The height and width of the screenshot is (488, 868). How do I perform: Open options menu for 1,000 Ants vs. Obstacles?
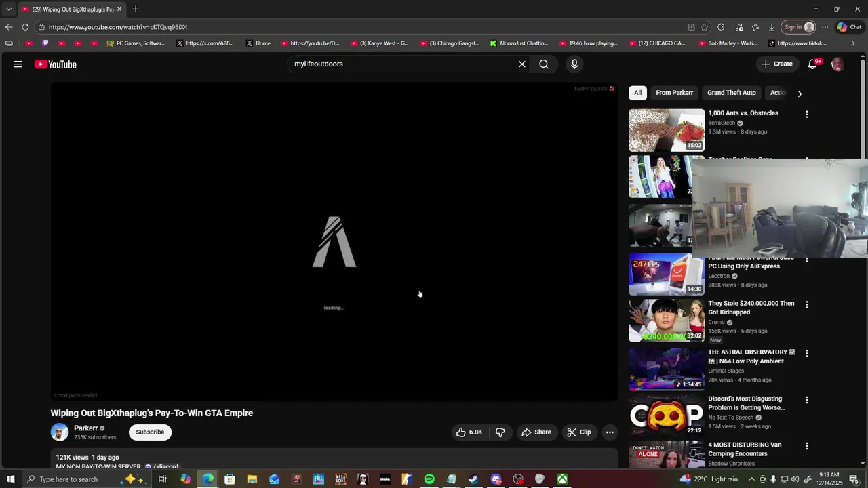(x=807, y=115)
